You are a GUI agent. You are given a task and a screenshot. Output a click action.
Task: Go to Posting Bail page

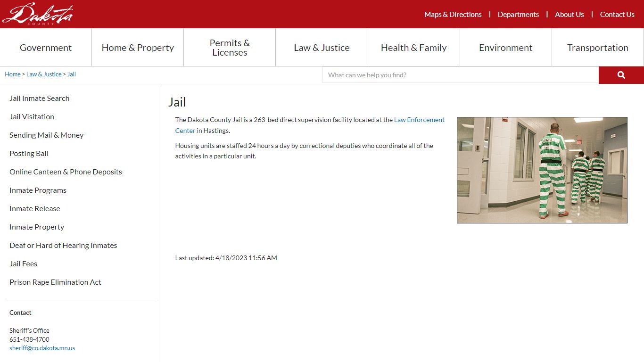[x=29, y=154]
